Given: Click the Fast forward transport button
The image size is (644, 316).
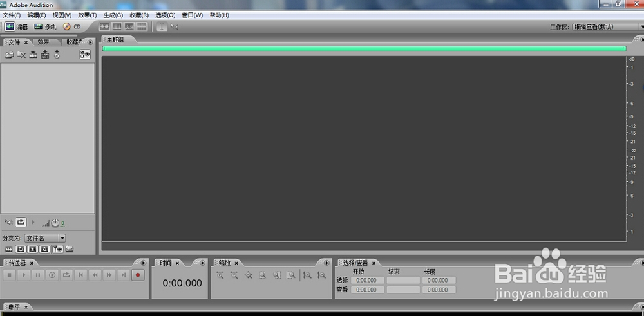Looking at the screenshot, I should point(109,275).
